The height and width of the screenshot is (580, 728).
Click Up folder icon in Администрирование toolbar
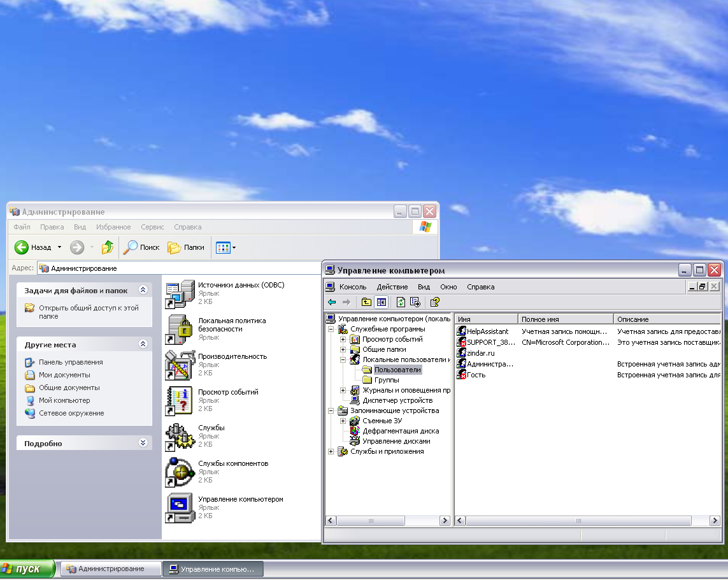click(107, 248)
